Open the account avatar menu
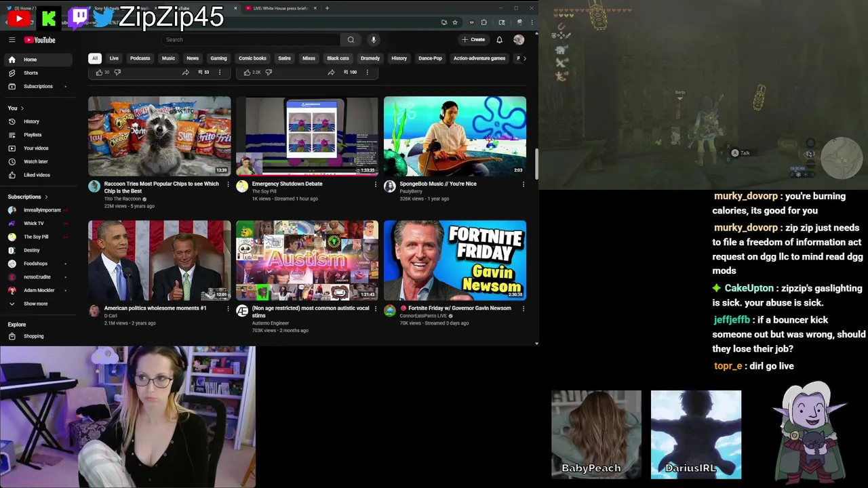The height and width of the screenshot is (488, 868). 519,40
